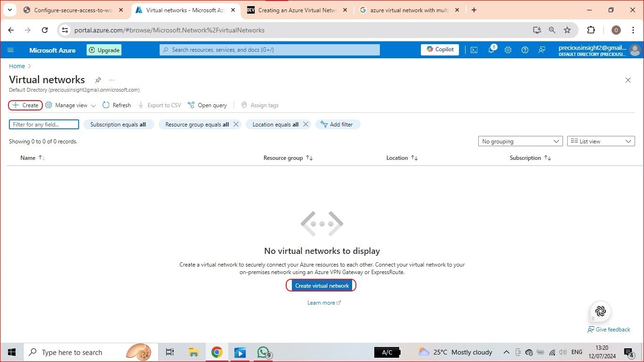644x362 pixels.
Task: Open the Chrome three-dot menu
Action: [632, 30]
